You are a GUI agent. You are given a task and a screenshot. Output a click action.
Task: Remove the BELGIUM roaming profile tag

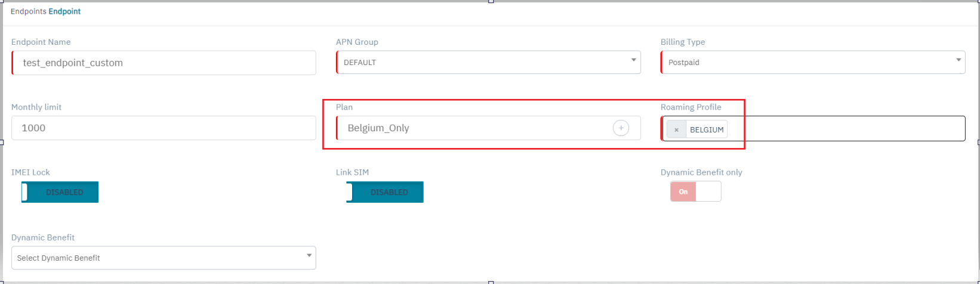676,129
